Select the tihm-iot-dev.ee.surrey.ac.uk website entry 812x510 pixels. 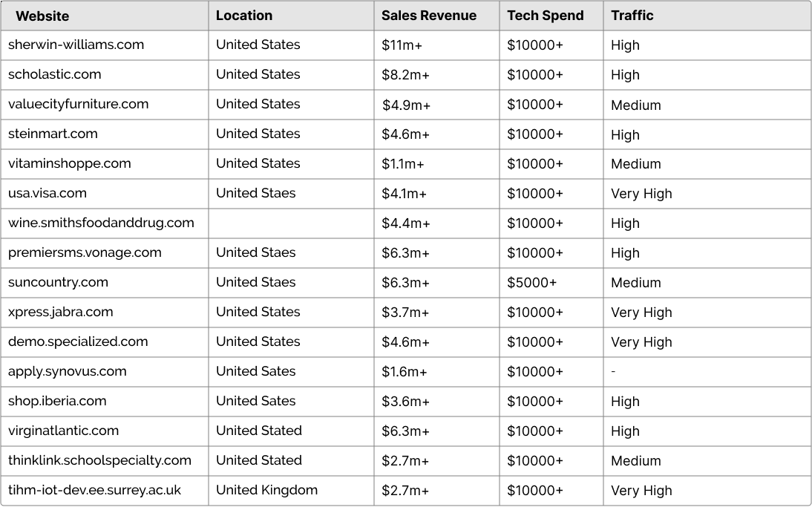pyautogui.click(x=94, y=490)
